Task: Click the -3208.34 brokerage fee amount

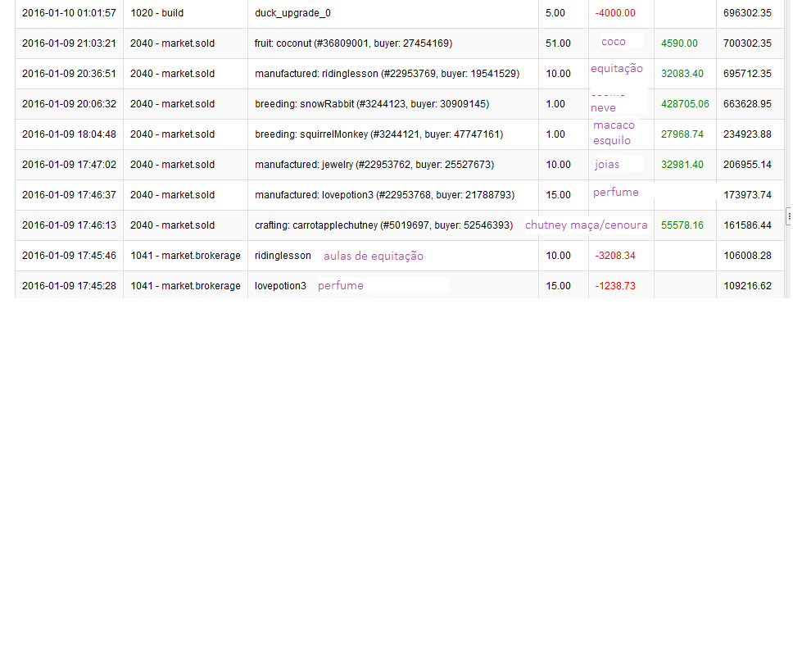Action: 615,256
